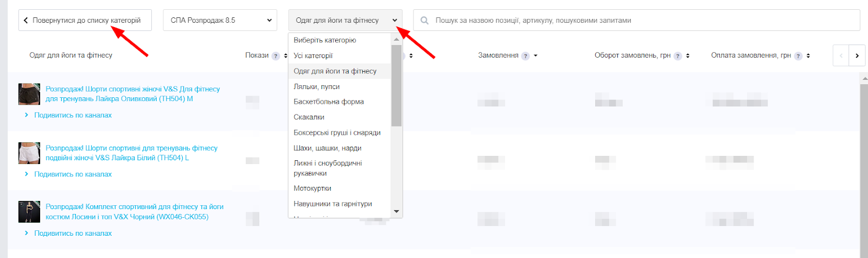Open help tooltip for Оборот замовлень

coord(678,56)
